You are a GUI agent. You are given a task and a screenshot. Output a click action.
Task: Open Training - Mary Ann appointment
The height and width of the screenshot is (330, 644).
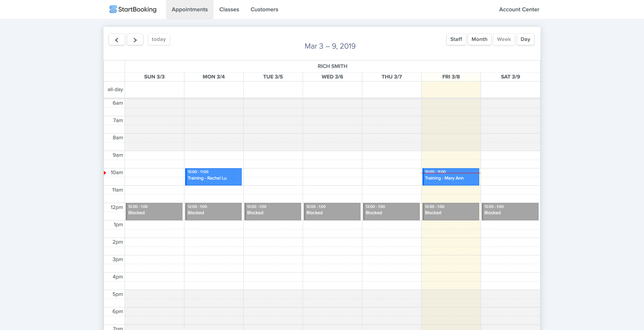451,177
